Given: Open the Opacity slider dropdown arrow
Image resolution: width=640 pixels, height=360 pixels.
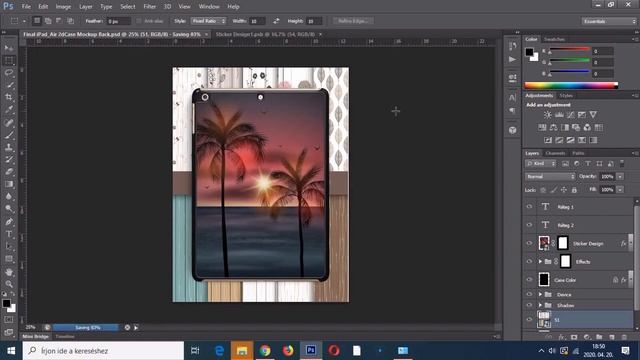Looking at the screenshot, I should [x=620, y=176].
